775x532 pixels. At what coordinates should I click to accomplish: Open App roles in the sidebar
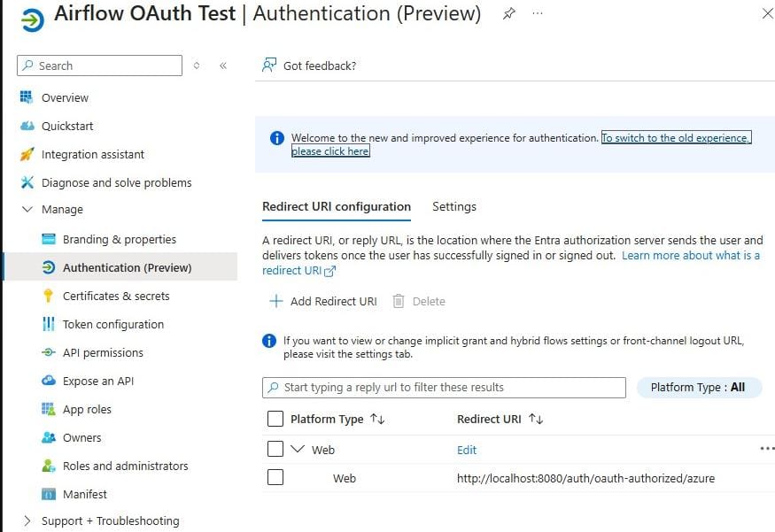coord(88,409)
